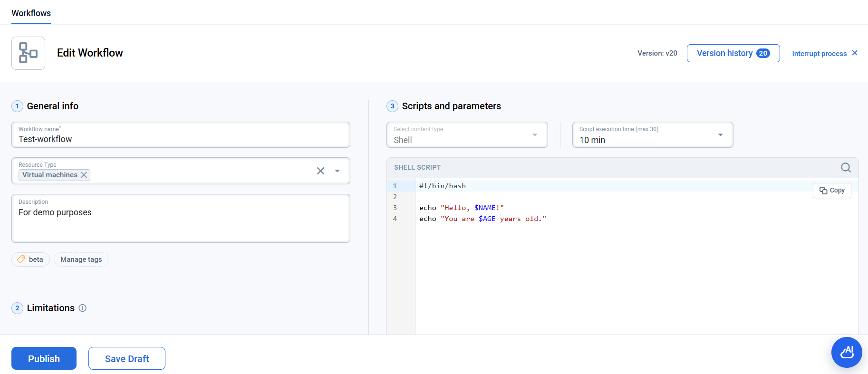Viewport: 868px width, 374px height.
Task: Click the 'General info' section heading
Action: point(53,106)
